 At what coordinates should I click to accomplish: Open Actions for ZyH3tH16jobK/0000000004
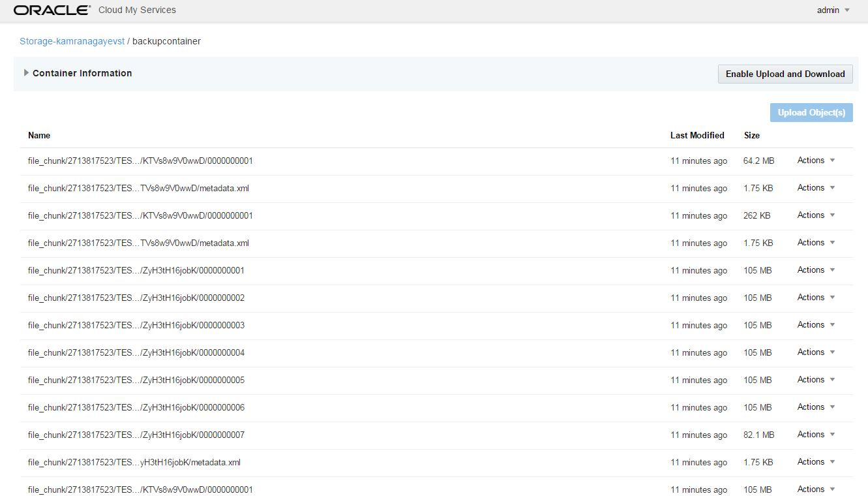pos(815,352)
